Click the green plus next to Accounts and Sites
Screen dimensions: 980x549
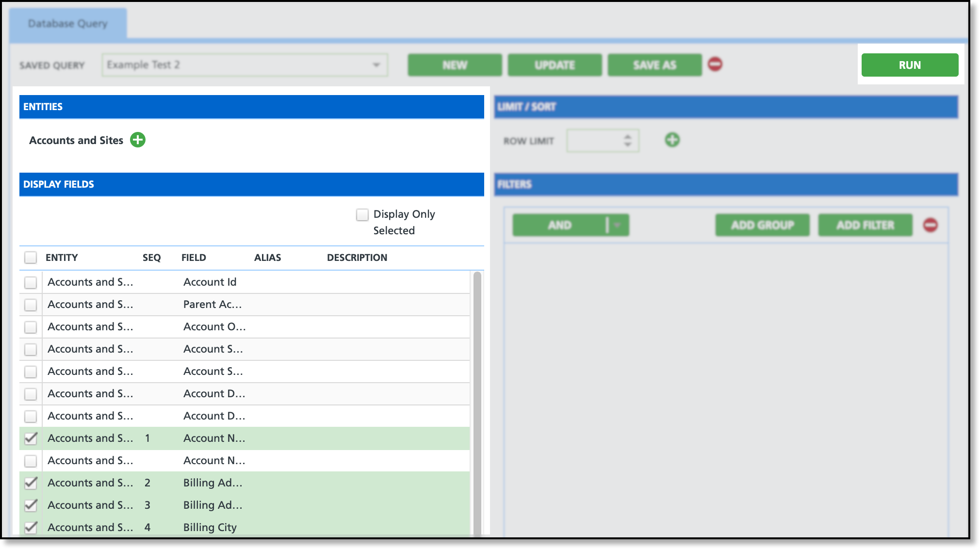tap(138, 140)
